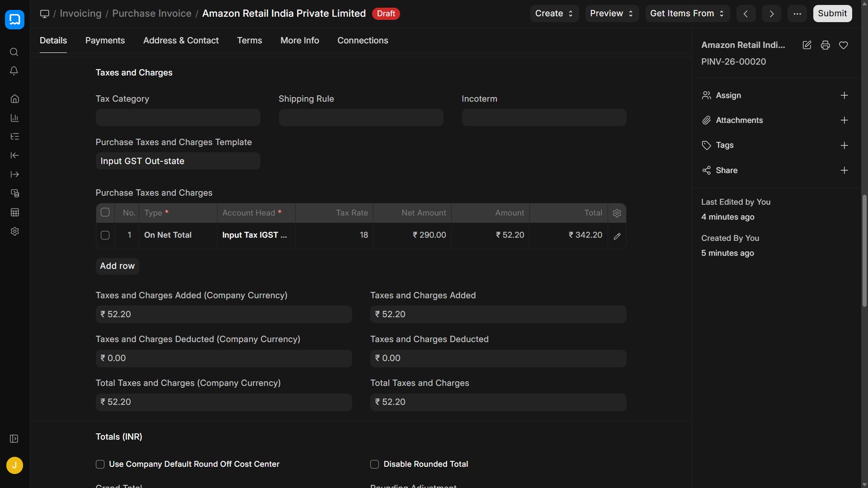868x488 pixels.
Task: Switch to Details tab
Action: [x=53, y=41]
